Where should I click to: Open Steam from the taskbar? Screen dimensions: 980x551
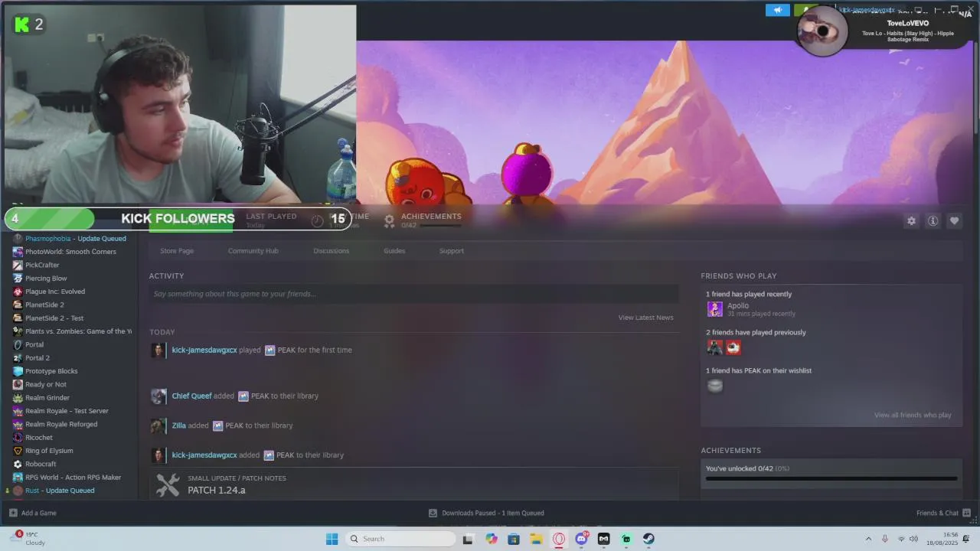tap(648, 539)
